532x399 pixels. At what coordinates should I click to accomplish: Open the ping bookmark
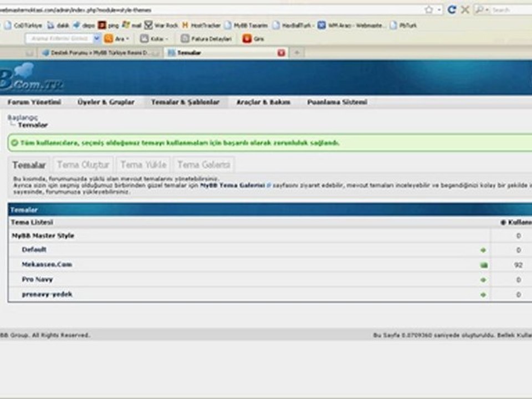click(109, 25)
